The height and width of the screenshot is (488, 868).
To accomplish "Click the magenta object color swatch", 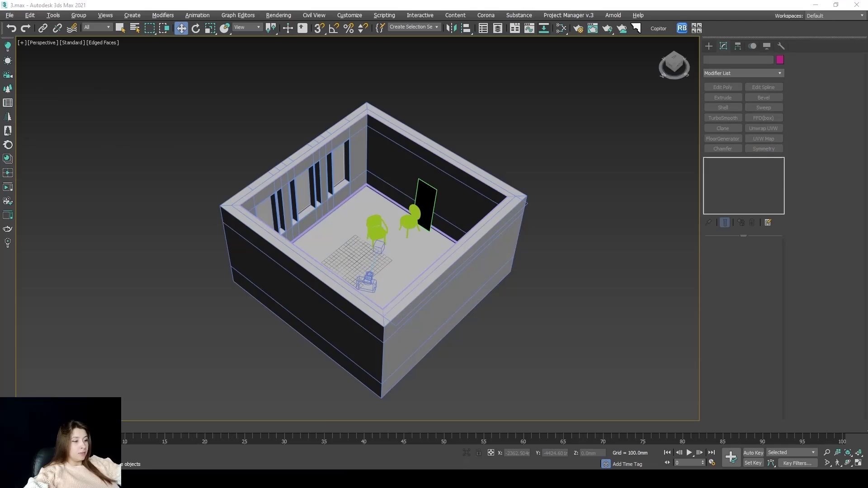I will (x=780, y=60).
